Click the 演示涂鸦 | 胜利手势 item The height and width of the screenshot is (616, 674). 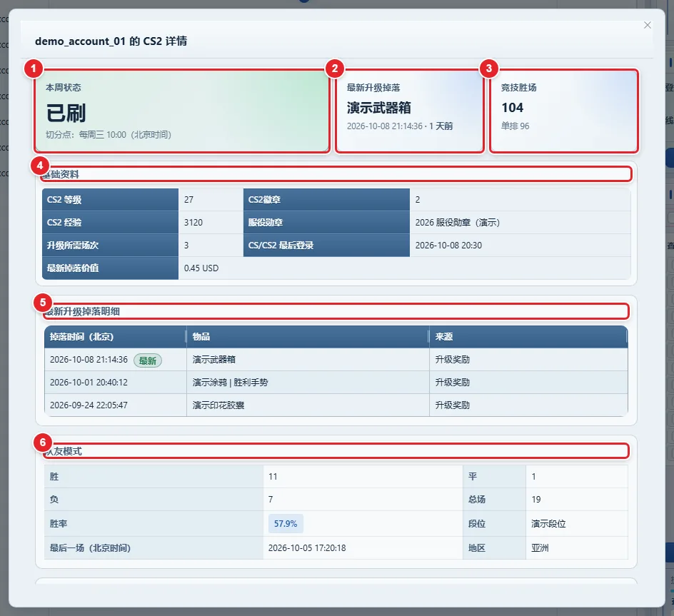coord(230,383)
